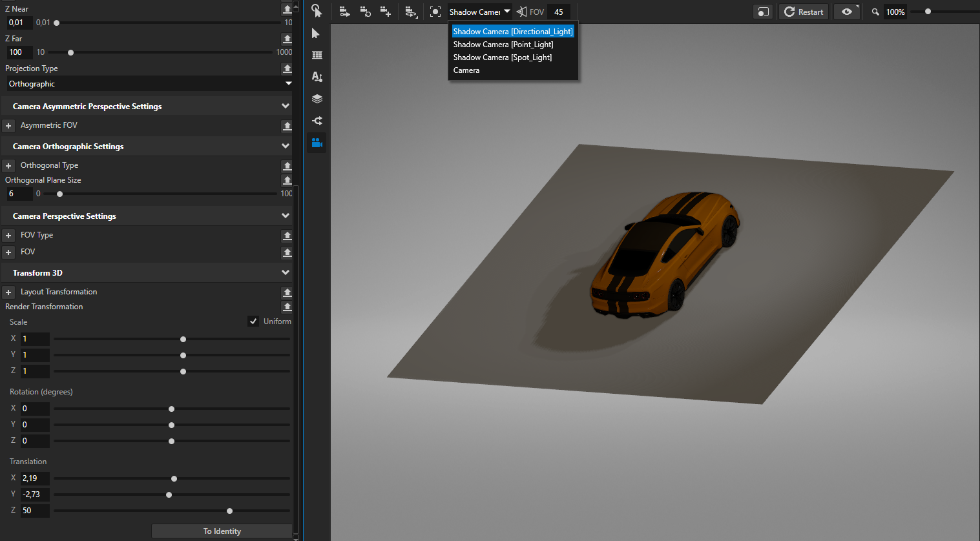
Task: Click the muted speaker icon beside FOV
Action: (522, 11)
